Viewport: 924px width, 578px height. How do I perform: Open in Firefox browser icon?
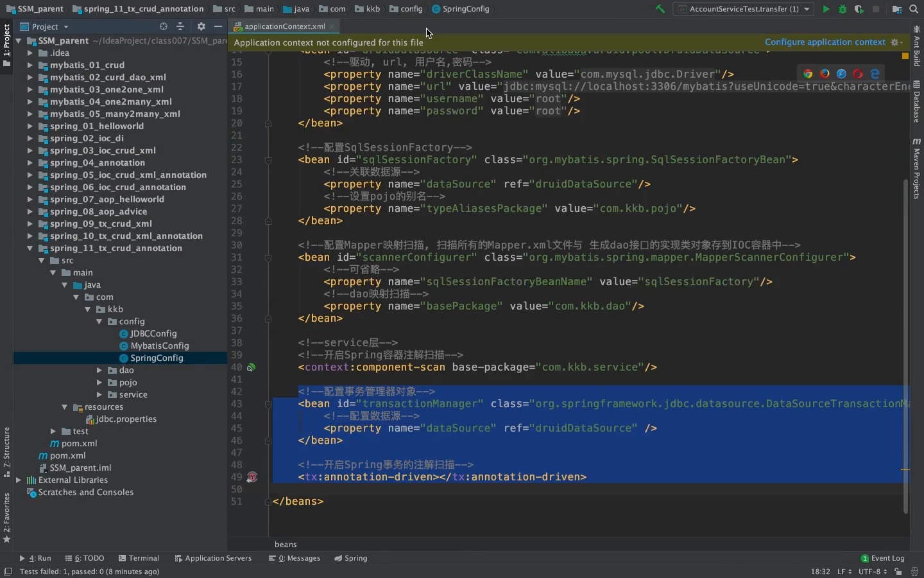coord(825,74)
